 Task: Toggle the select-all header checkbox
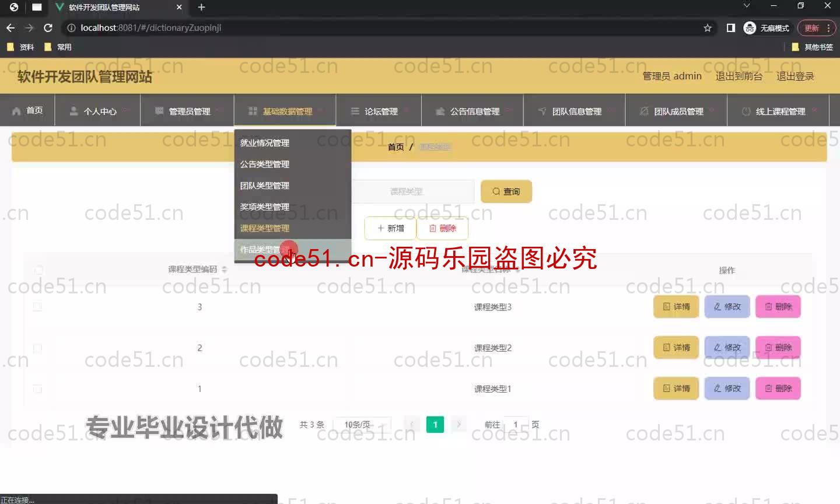38,270
